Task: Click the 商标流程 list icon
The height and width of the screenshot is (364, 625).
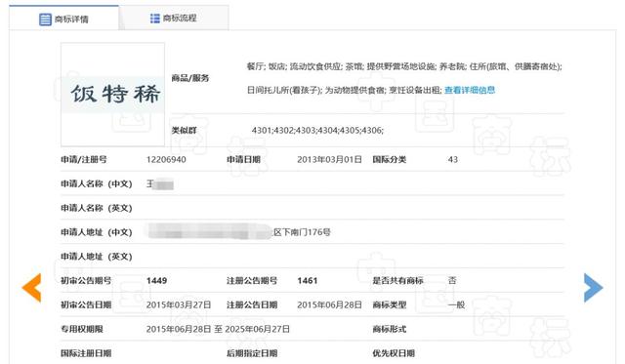Action: pyautogui.click(x=154, y=19)
